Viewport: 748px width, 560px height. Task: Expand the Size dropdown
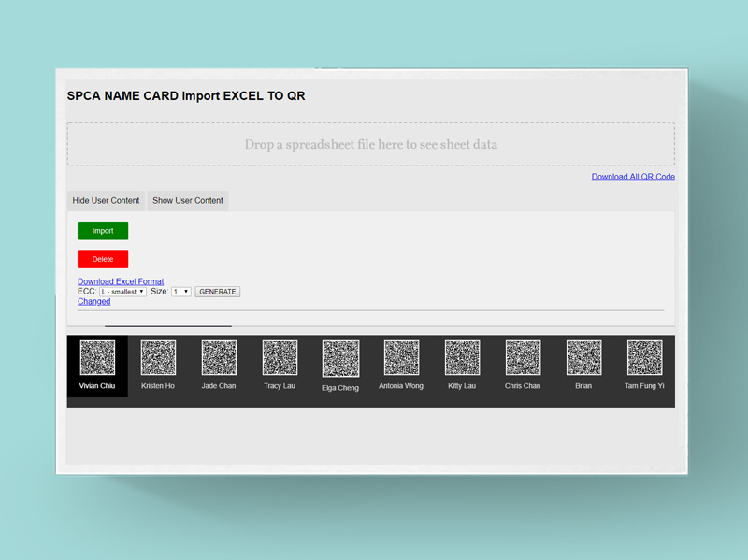[181, 292]
